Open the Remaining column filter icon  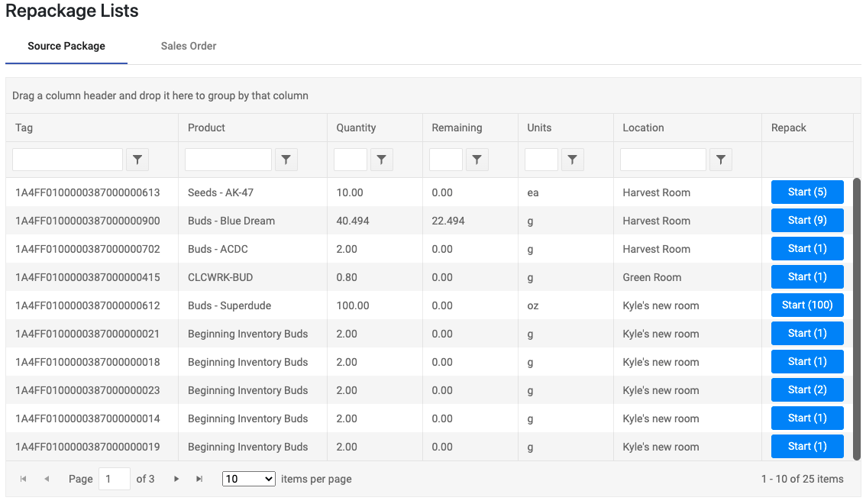(477, 160)
